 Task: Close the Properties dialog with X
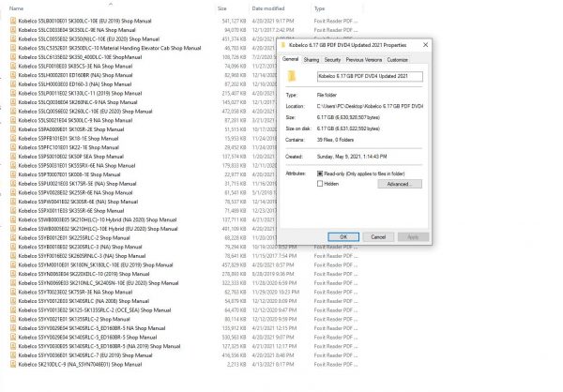tap(425, 45)
